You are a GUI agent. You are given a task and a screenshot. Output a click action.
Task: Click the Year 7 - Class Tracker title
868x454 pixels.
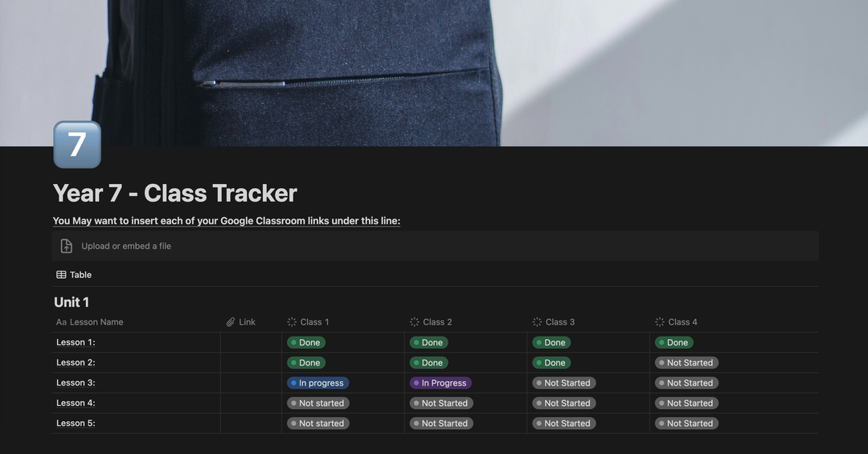[x=175, y=193]
